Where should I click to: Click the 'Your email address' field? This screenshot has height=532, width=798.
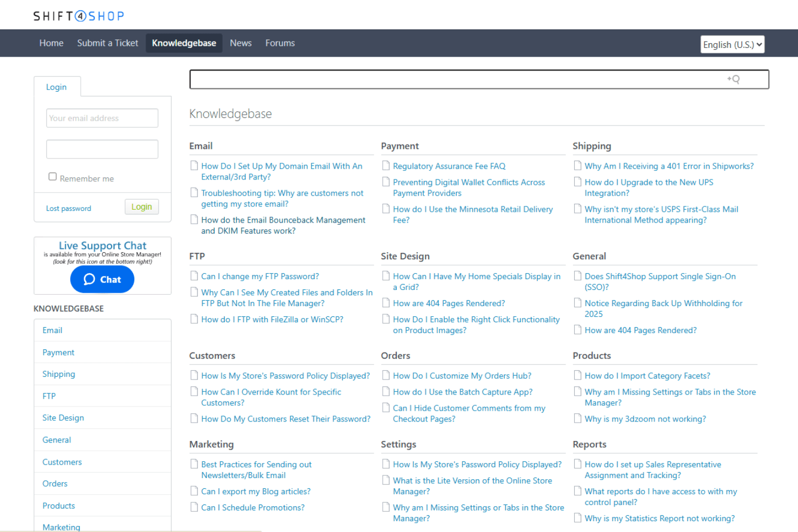point(102,118)
